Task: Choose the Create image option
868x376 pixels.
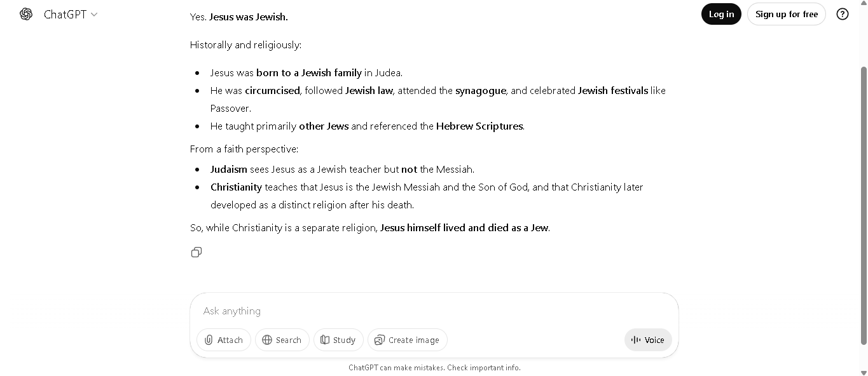Action: coord(408,340)
